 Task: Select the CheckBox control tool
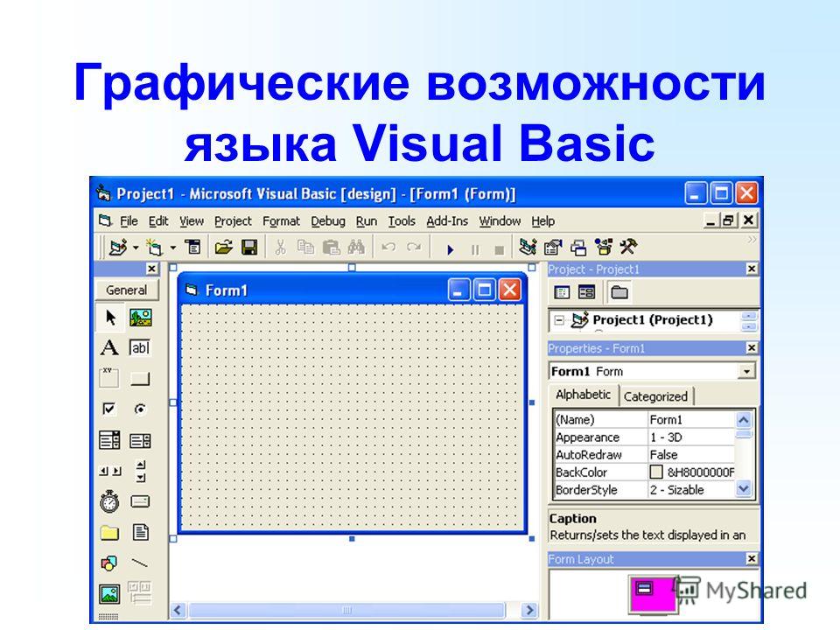point(108,409)
